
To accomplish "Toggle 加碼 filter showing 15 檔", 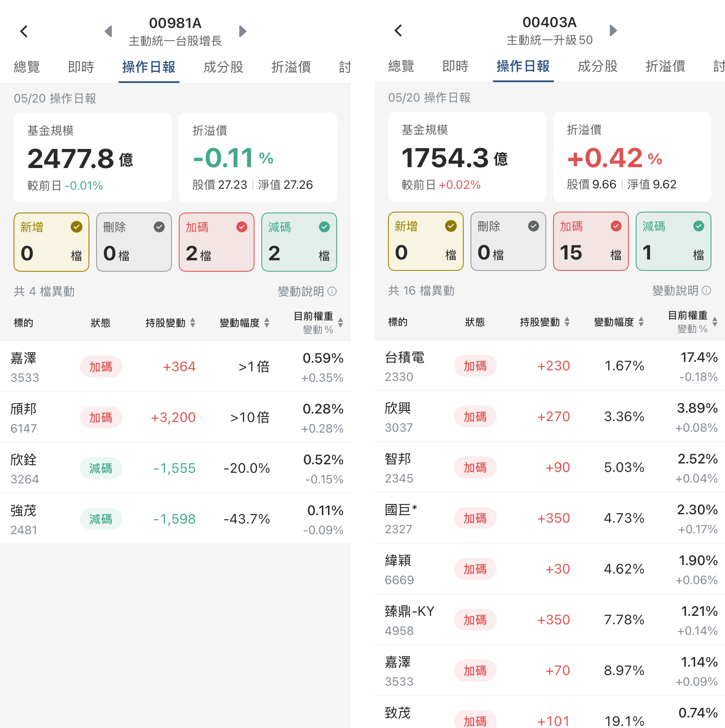I will (591, 241).
